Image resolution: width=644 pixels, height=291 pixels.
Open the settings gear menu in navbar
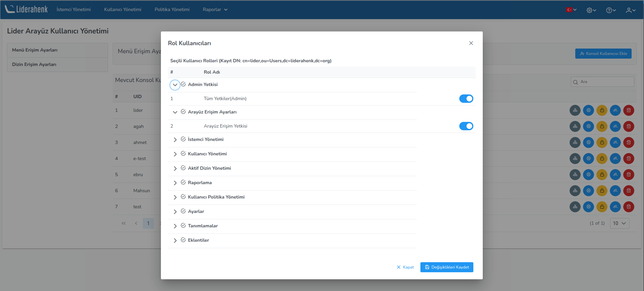click(591, 10)
